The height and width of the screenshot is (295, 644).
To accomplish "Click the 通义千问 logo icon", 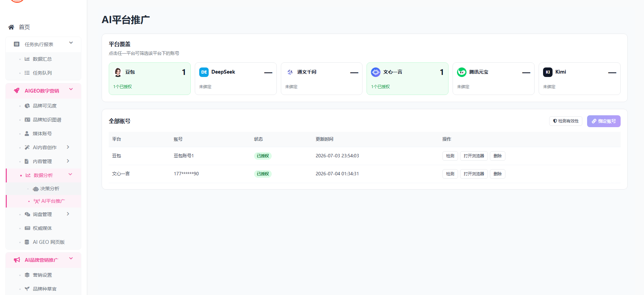I will (x=290, y=72).
